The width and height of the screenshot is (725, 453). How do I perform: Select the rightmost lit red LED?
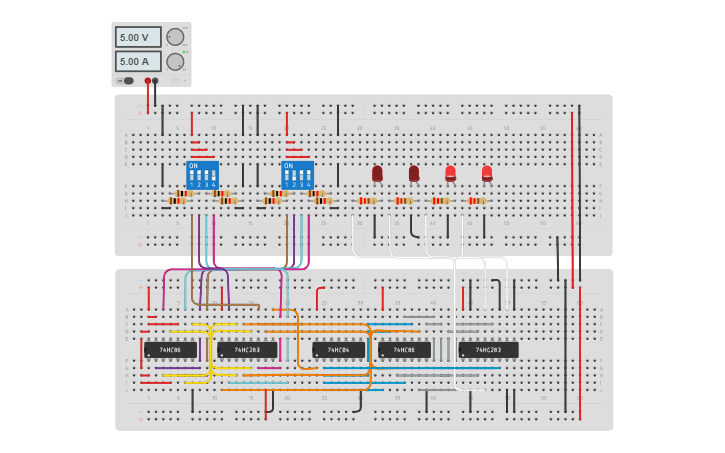click(487, 173)
